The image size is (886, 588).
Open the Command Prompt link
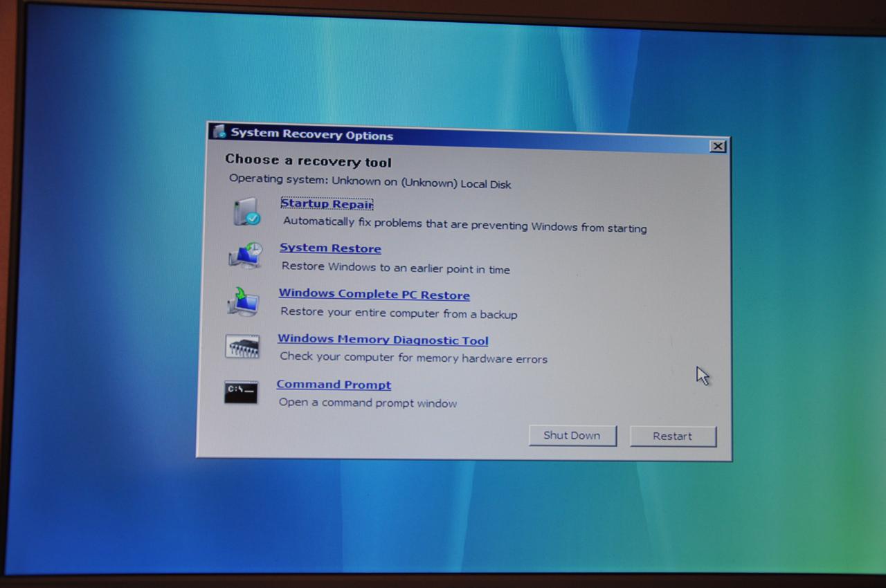tap(334, 385)
